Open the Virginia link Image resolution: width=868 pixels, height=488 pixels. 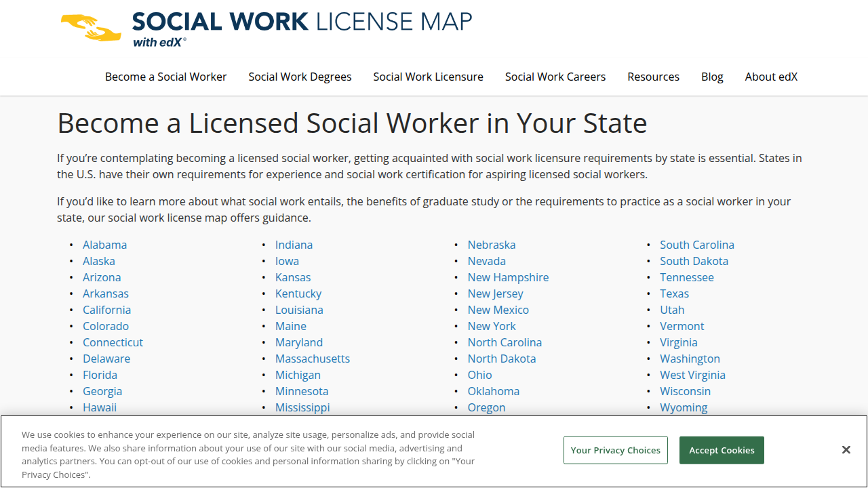click(679, 342)
